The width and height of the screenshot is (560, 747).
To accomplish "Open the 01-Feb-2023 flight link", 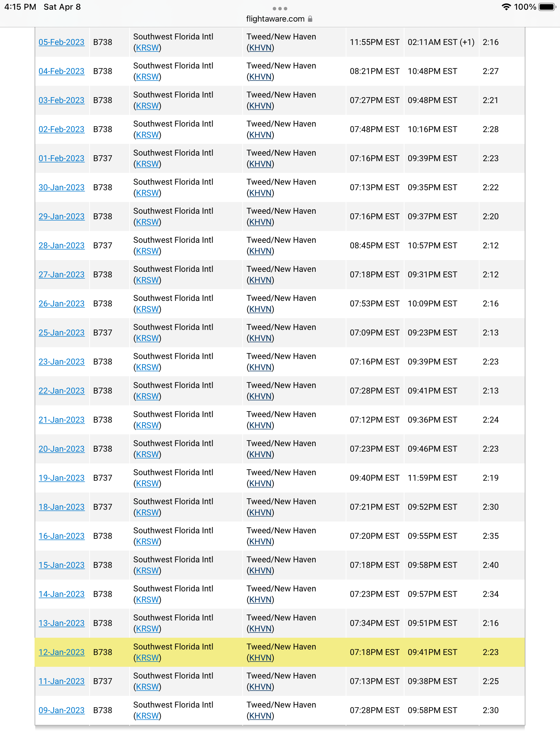I will 62,158.
